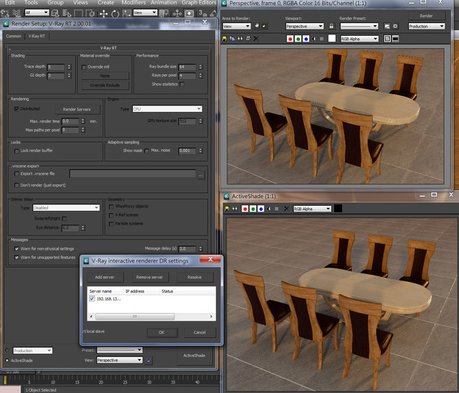Click the lock viewport padlock icon
This screenshot has width=459, height=393.
click(x=331, y=26)
